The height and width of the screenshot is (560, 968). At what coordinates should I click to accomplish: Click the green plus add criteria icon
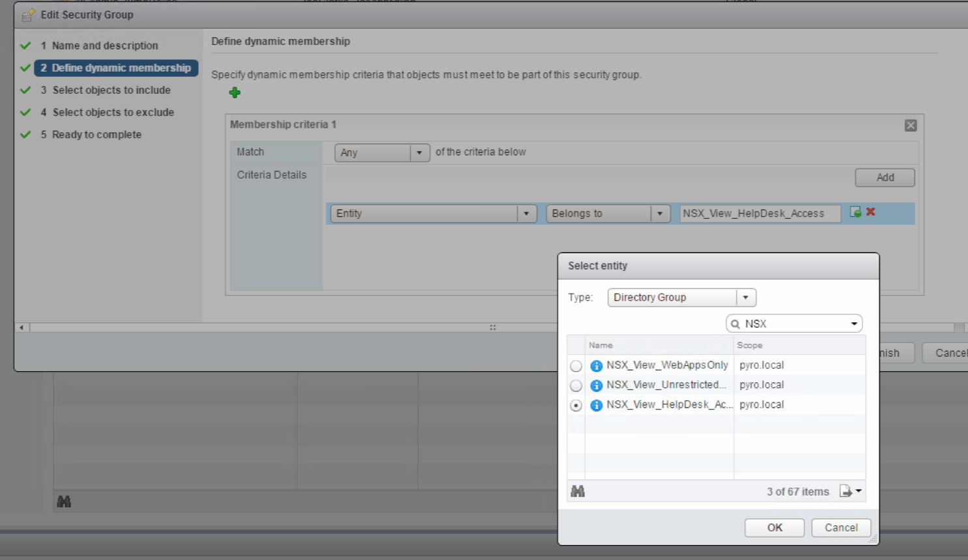(235, 92)
